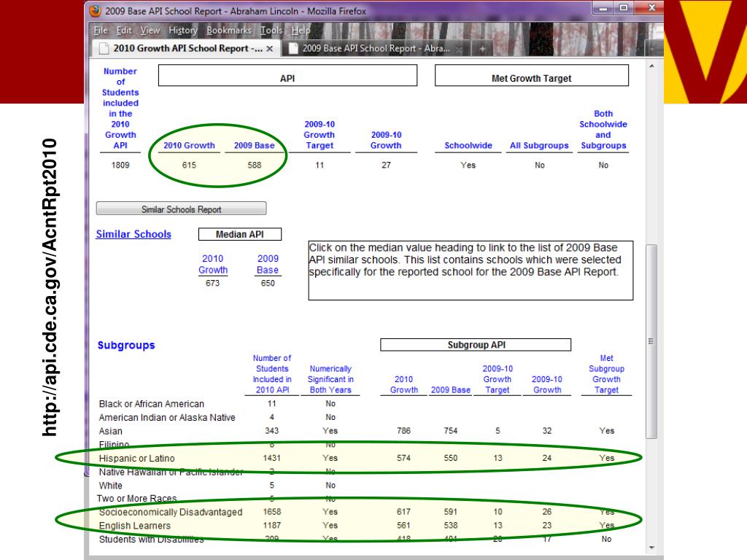Click page icon on 2010 Growth API tab
This screenshot has height=560, width=747.
[104, 48]
